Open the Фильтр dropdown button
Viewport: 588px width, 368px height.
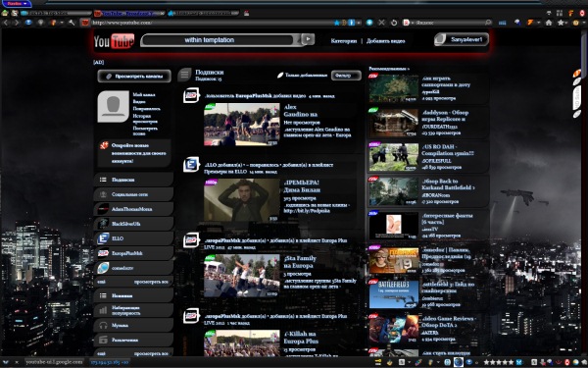pos(346,76)
